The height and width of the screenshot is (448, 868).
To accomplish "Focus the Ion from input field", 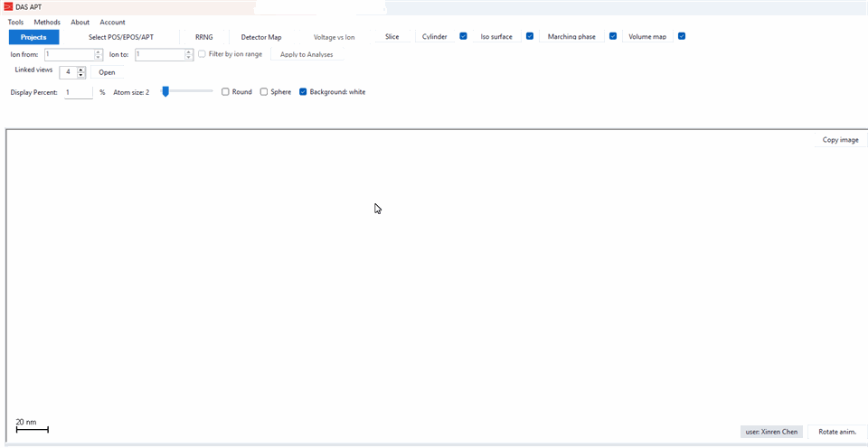I will coord(69,54).
